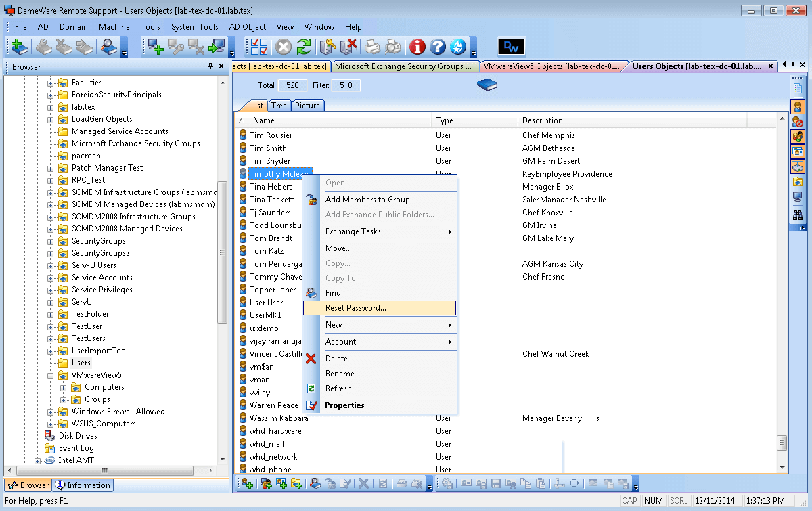Expand the Facilities tree node

pos(51,83)
